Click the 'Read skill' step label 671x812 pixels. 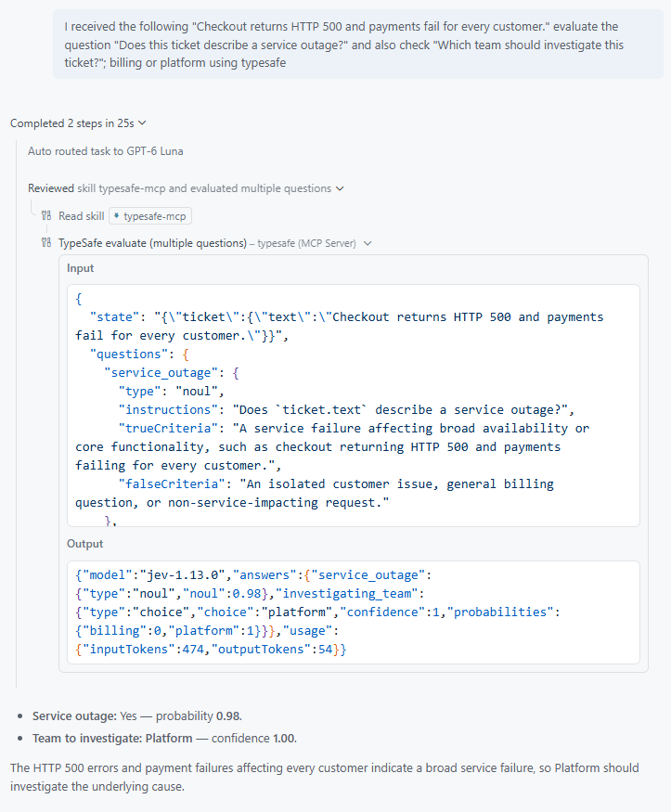point(82,216)
